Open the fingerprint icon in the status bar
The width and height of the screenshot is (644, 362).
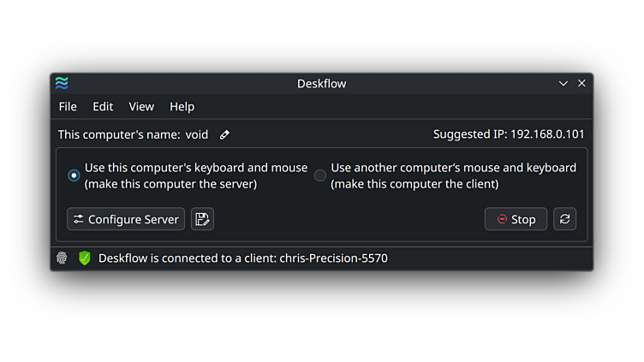(x=62, y=258)
